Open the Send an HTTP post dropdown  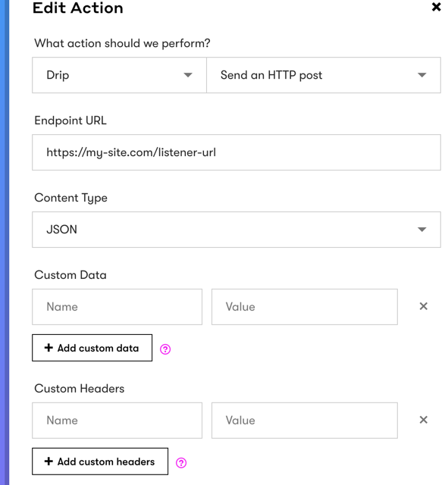pos(324,75)
